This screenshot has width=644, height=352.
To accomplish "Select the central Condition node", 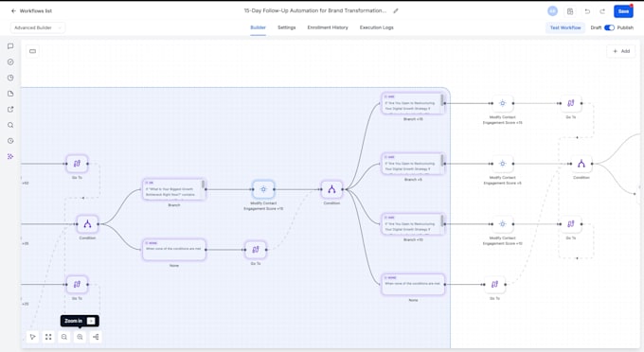I will point(331,189).
